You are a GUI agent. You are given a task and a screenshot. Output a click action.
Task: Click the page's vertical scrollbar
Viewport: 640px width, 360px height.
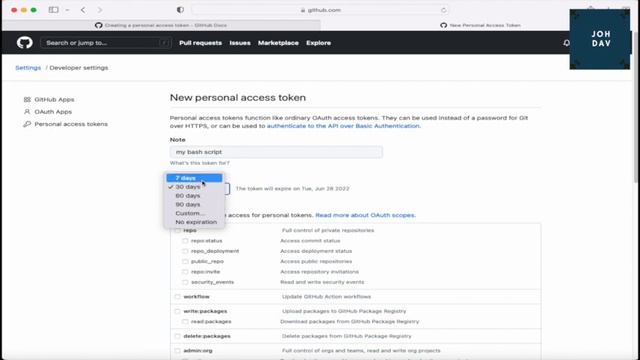[636, 107]
